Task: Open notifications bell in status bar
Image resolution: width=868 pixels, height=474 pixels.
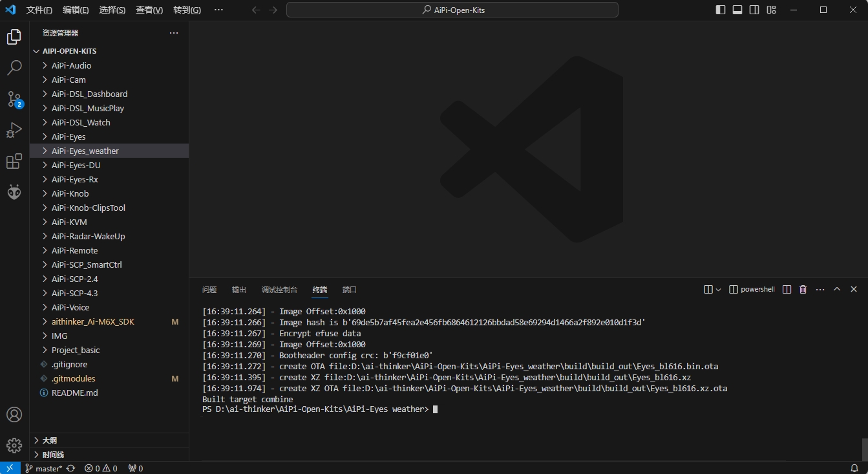Action: (854, 468)
